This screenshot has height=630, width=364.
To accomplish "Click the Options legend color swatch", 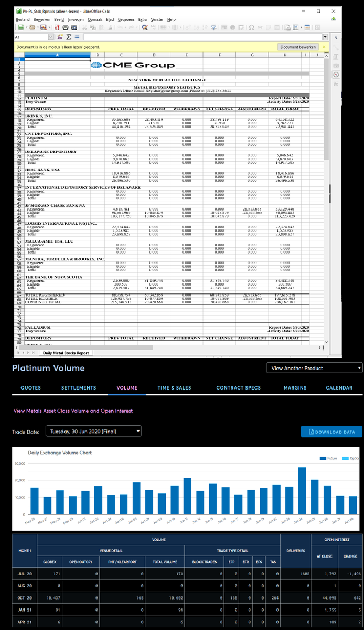I will (x=345, y=458).
